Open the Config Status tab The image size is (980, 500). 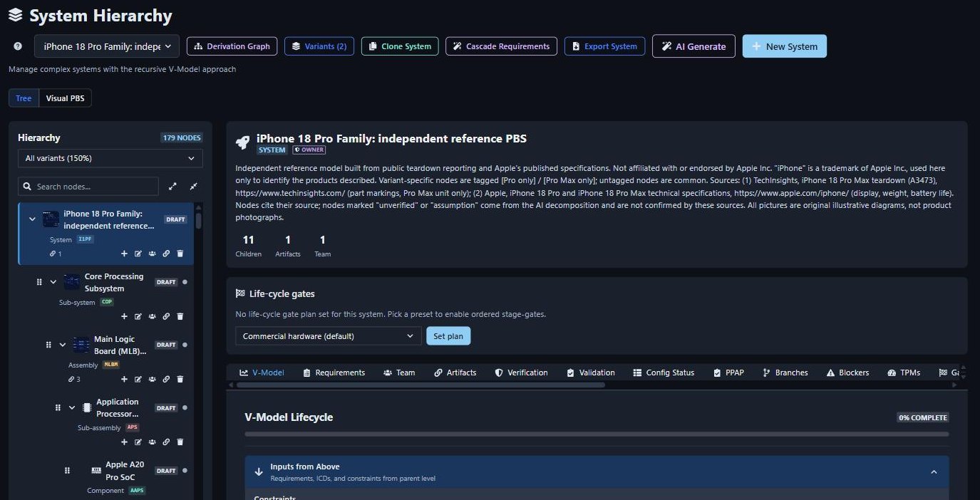pyautogui.click(x=663, y=373)
